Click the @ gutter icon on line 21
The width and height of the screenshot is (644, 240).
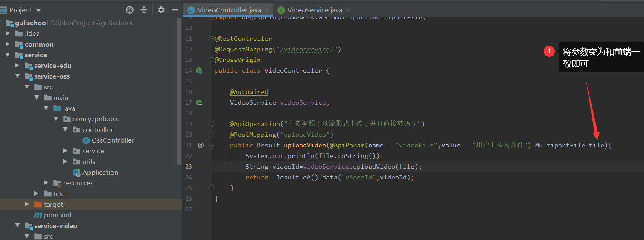201,145
